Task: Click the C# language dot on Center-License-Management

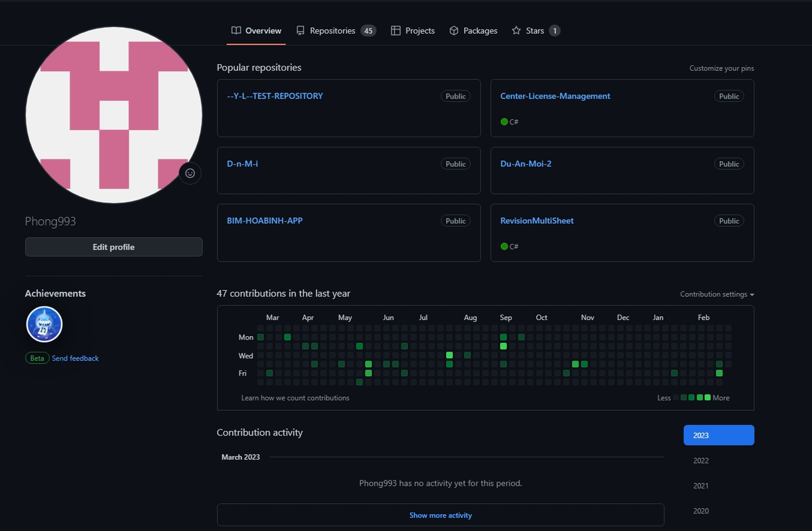Action: 504,122
